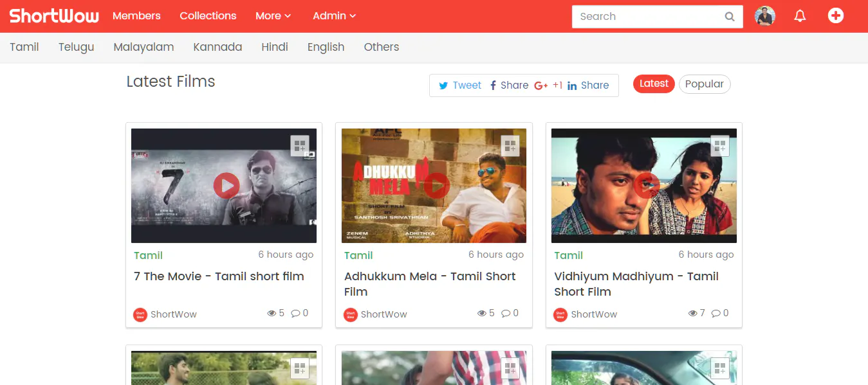Open the 7 The Movie title link
This screenshot has width=868, height=385.
click(219, 276)
